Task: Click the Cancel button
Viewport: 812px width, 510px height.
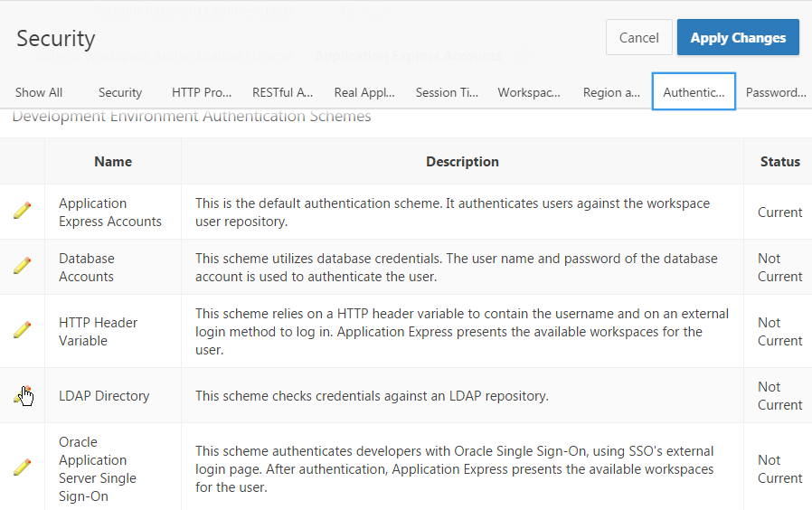Action: click(639, 37)
